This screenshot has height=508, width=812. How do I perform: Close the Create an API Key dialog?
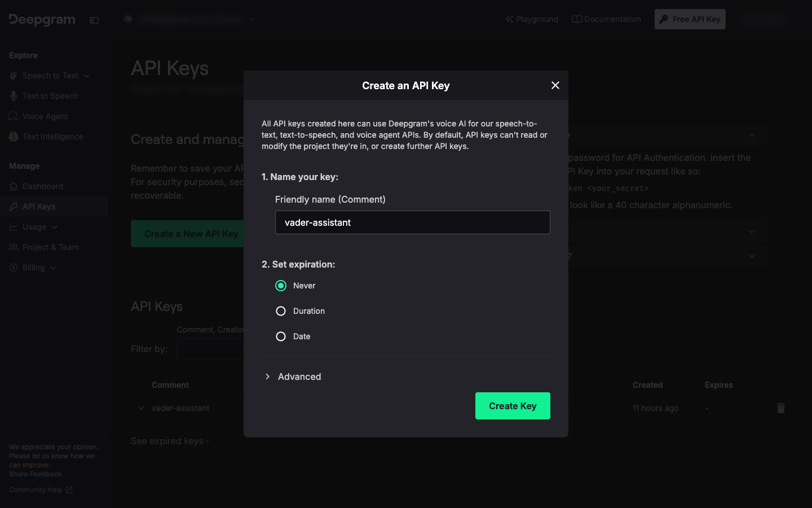pyautogui.click(x=555, y=85)
